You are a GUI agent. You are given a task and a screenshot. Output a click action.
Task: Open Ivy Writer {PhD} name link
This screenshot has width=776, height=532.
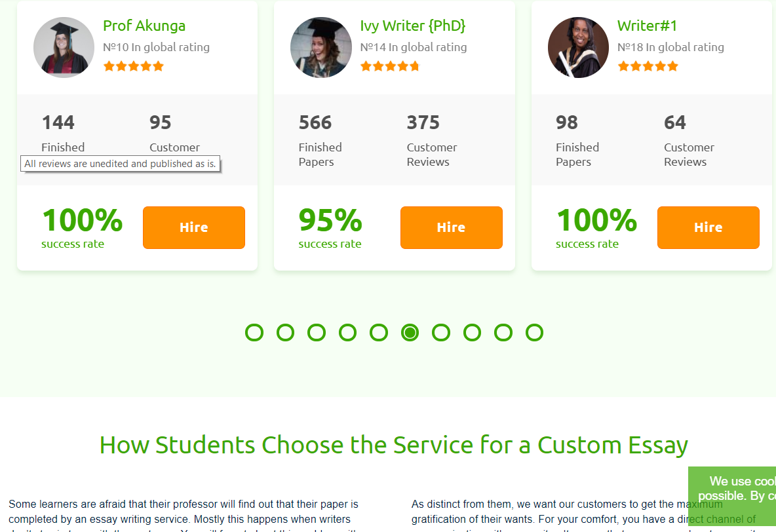point(413,26)
